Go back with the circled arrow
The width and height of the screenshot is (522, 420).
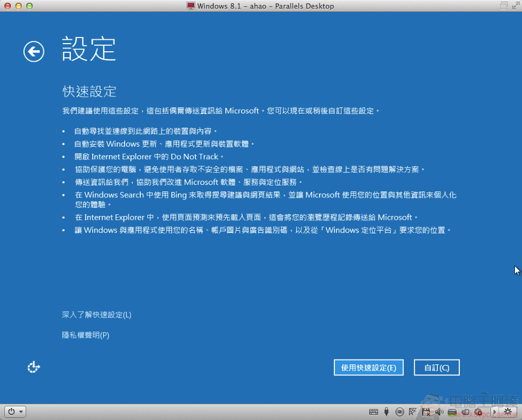pos(34,52)
